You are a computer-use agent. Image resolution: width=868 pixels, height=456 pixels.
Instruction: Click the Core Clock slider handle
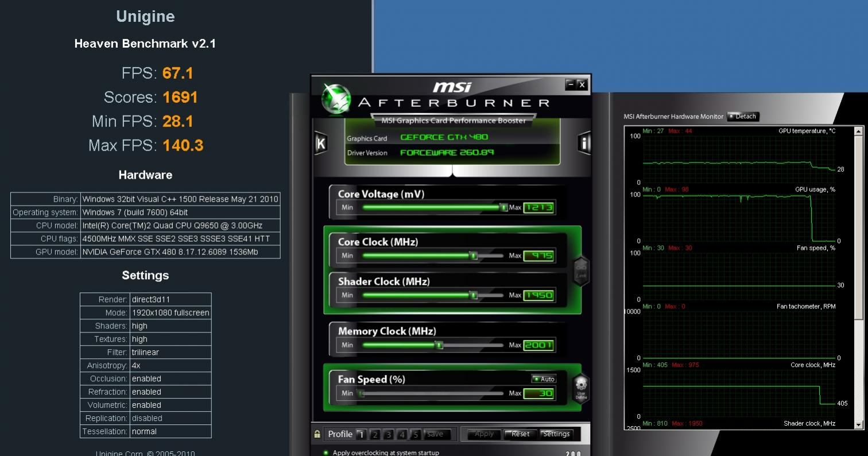coord(474,256)
